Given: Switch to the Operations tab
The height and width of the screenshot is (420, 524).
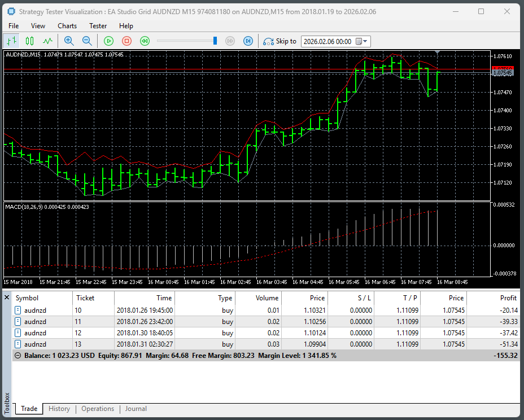Looking at the screenshot, I should click(98, 409).
